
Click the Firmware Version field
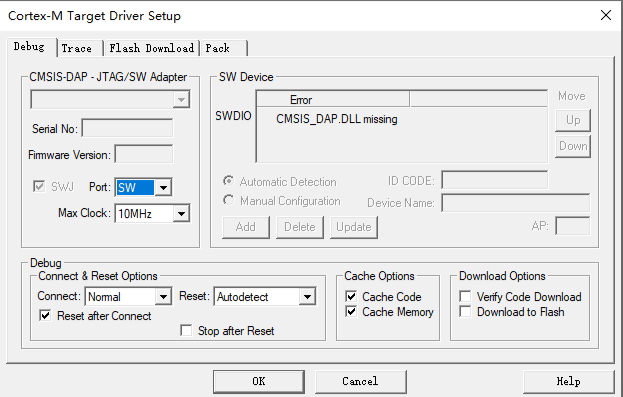[144, 154]
